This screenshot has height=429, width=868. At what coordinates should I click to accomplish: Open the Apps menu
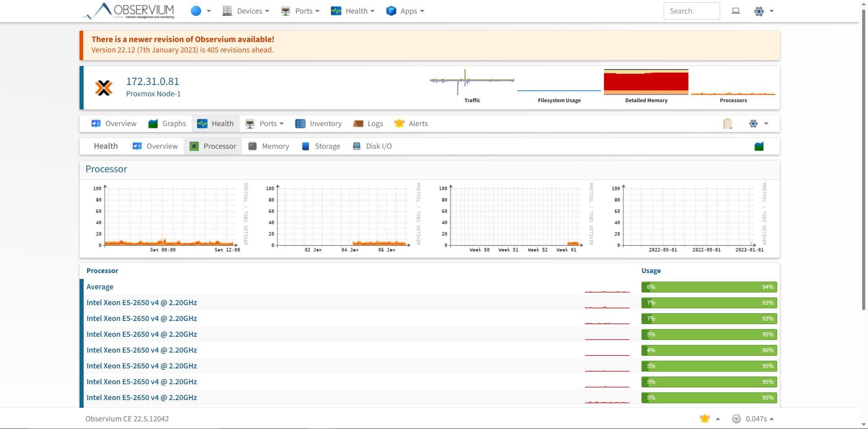[405, 11]
